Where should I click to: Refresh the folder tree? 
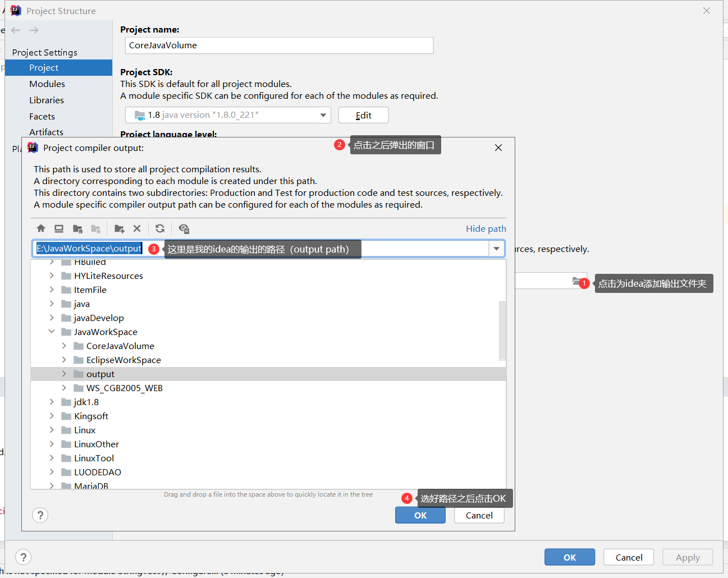tap(161, 228)
